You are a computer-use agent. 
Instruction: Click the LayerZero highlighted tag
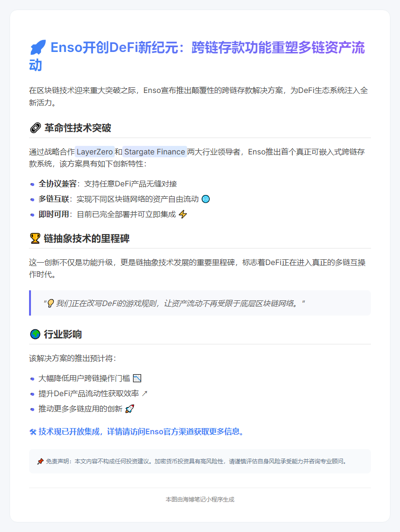[95, 152]
